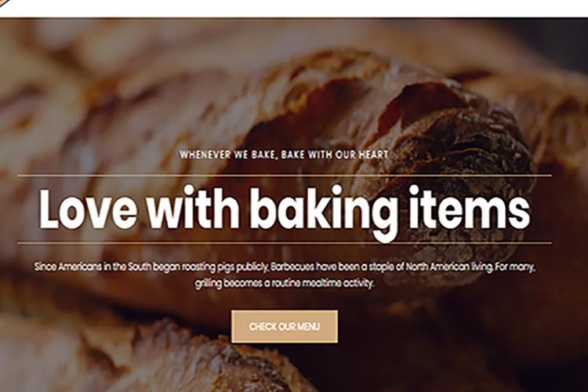Click the white header bar area
This screenshot has width=588, height=392.
pos(294,9)
